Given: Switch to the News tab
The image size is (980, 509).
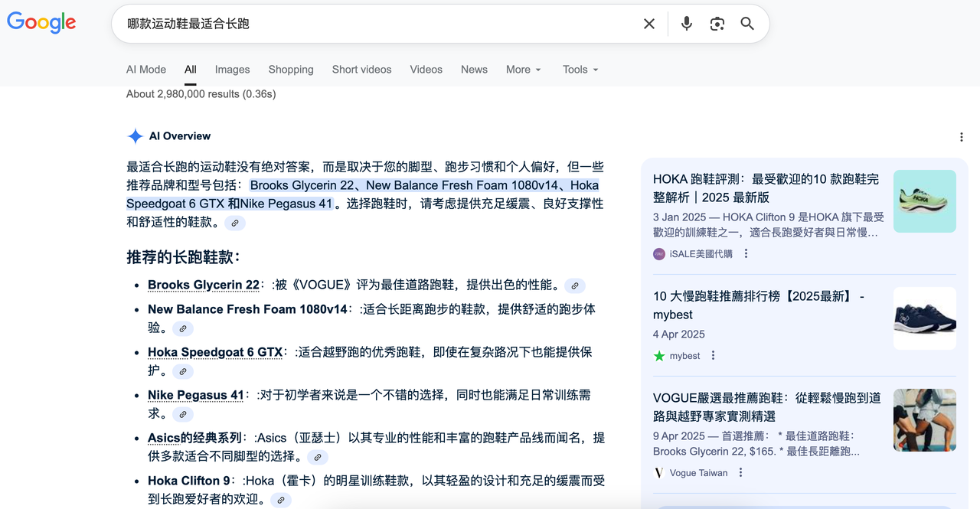Looking at the screenshot, I should pos(474,70).
